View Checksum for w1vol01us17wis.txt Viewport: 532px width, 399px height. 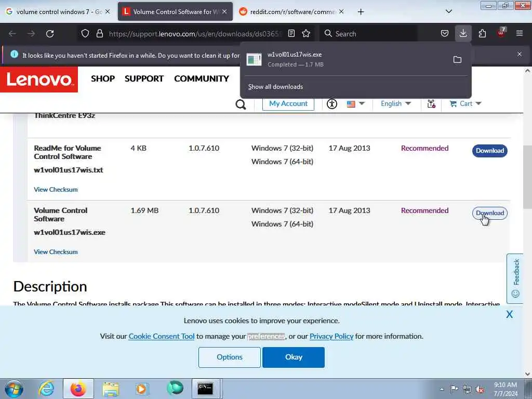56,190
